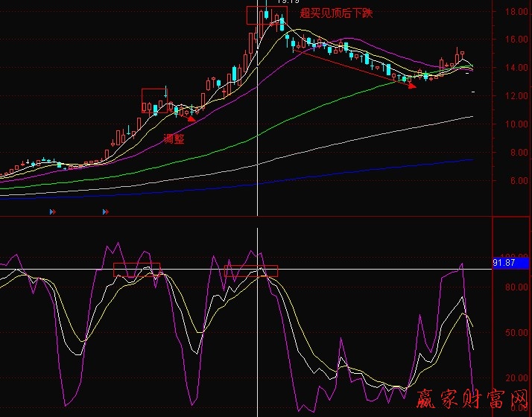532x417 pixels.
Task: Select the red box at the price peak
Action: [266, 15]
